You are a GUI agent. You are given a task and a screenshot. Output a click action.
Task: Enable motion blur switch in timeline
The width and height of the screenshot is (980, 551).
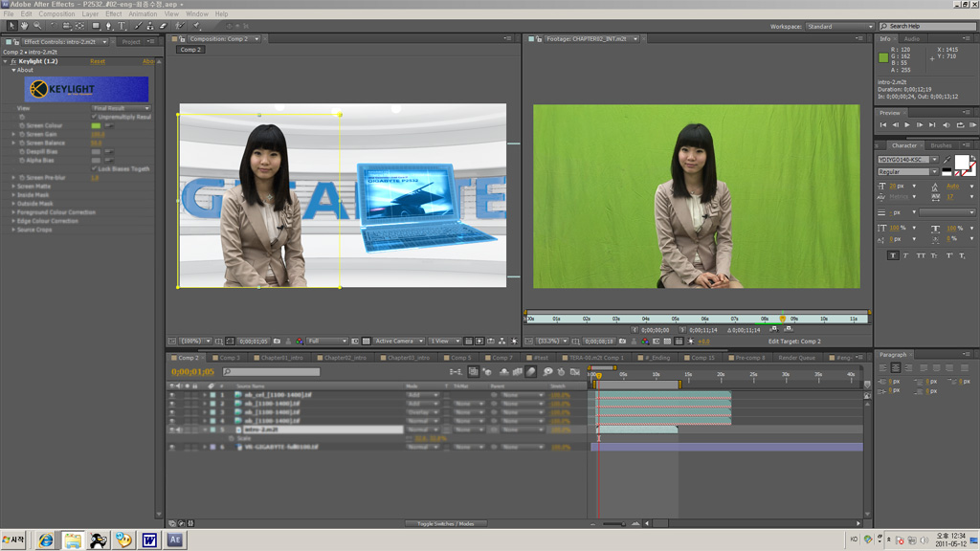tap(530, 372)
